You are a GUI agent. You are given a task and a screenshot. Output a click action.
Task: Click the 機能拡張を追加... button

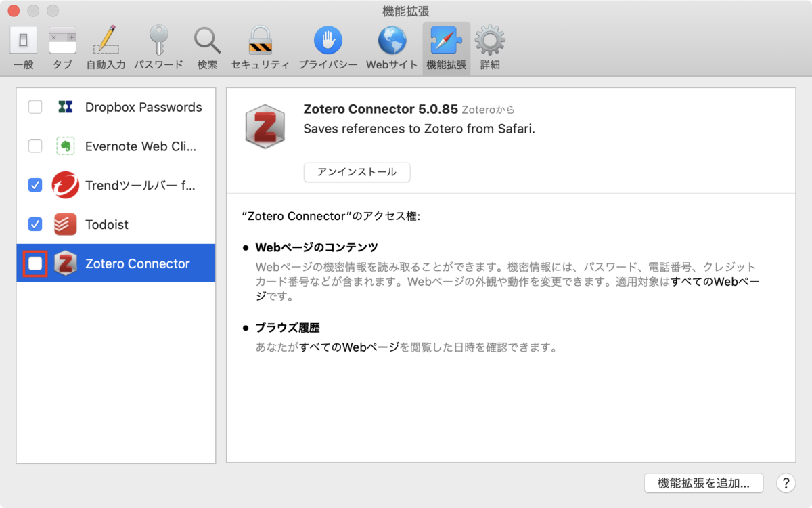click(x=704, y=483)
